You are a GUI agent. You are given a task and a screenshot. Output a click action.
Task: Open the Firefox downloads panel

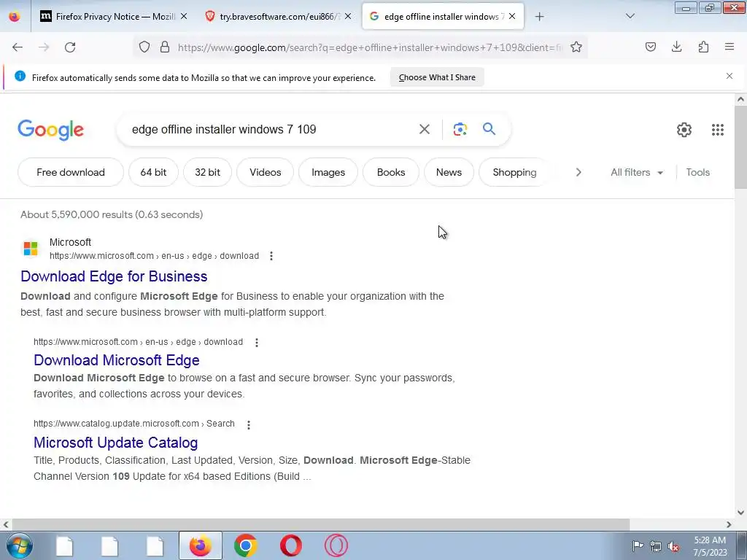(676, 47)
